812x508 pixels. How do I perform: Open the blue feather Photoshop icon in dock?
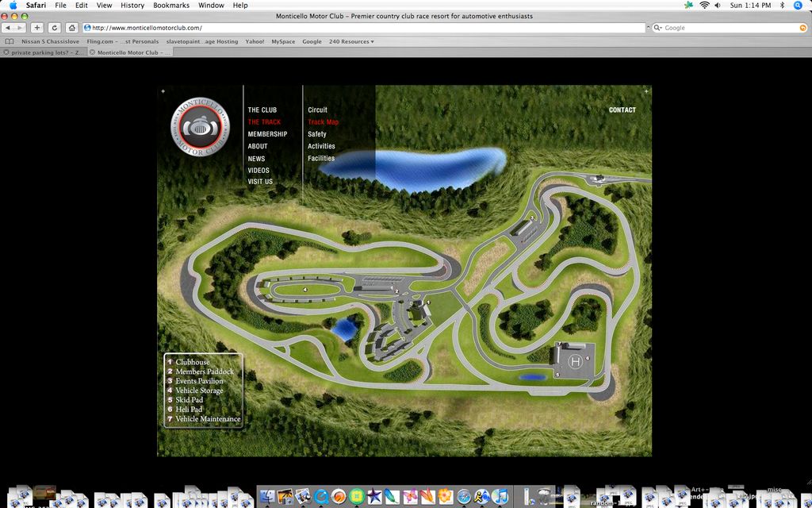coord(392,496)
